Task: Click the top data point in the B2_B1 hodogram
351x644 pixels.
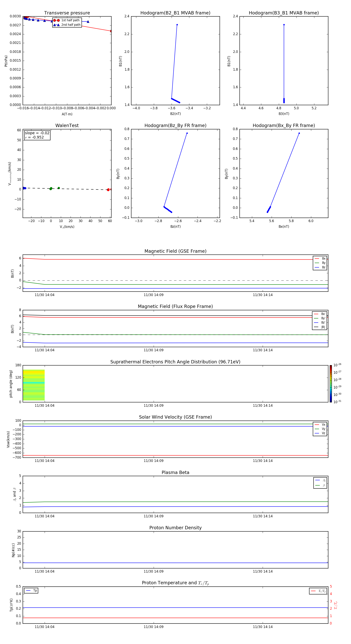Action: (x=177, y=25)
